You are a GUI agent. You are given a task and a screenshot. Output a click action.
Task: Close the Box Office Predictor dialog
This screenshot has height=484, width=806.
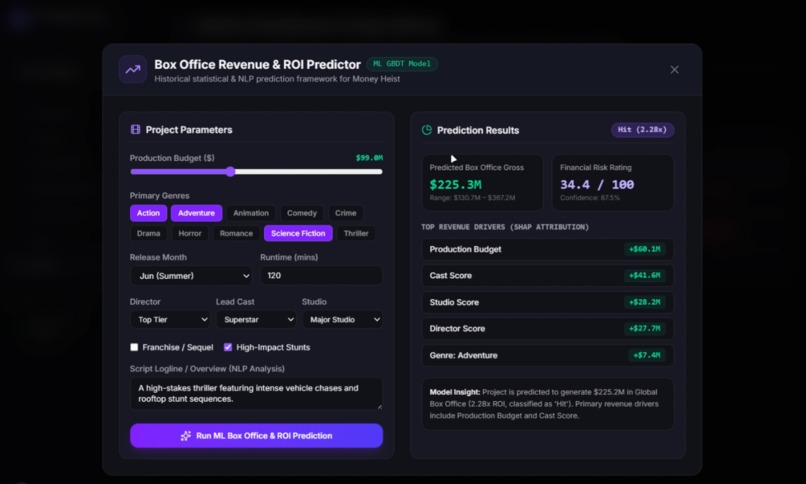(674, 70)
